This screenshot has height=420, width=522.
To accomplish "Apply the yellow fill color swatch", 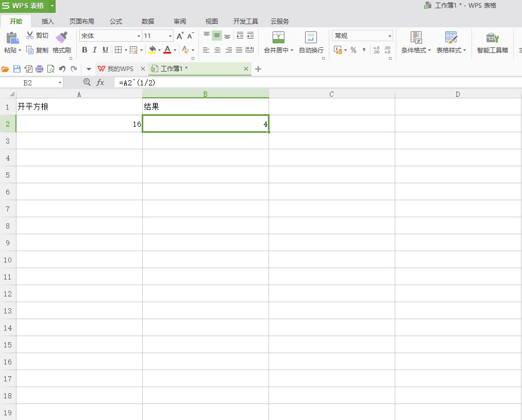I will coord(152,50).
